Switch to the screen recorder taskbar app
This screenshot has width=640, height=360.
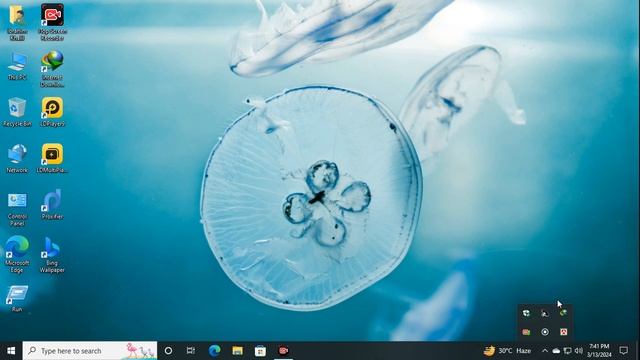click(x=283, y=351)
